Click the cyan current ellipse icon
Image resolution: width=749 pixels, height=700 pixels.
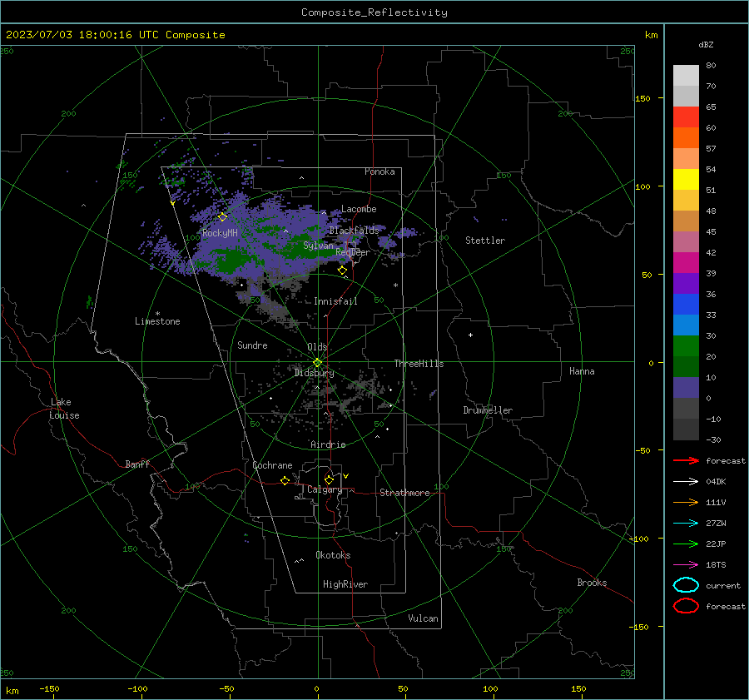(x=686, y=585)
